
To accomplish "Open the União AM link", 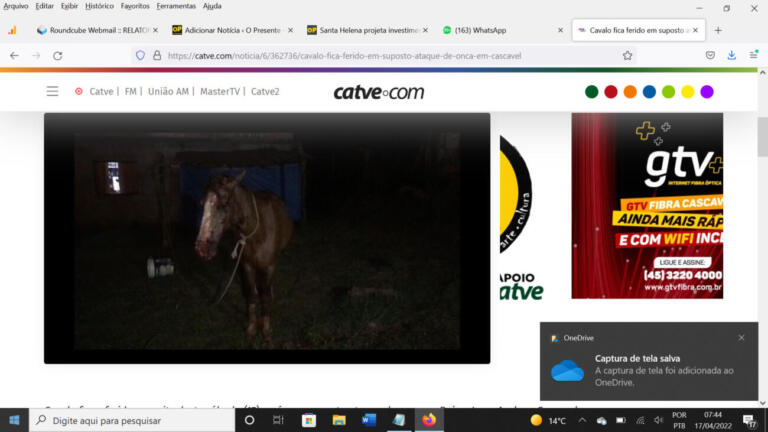I will tap(168, 92).
